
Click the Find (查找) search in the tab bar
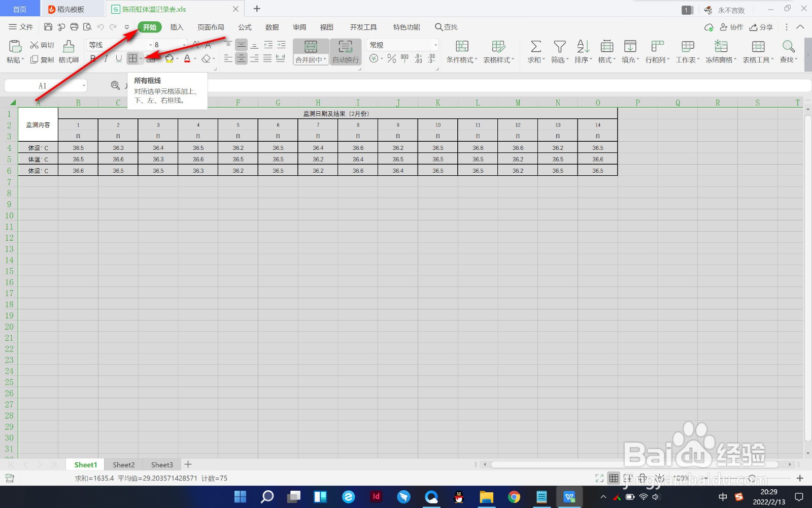pyautogui.click(x=446, y=27)
